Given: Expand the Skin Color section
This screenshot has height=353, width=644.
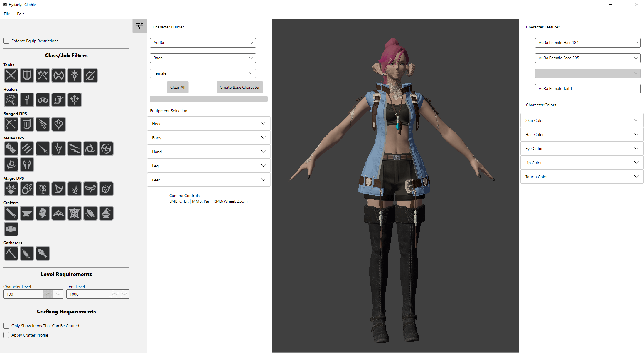Looking at the screenshot, I should (582, 120).
